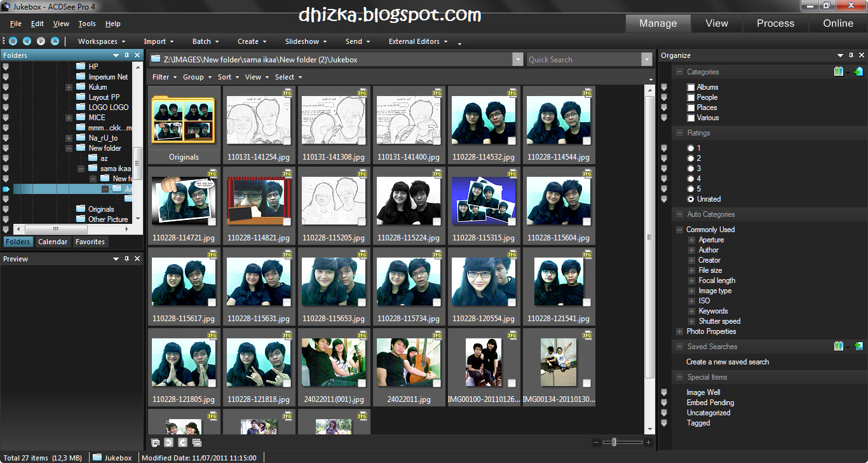Click the Categories green book settings icon
Image resolution: width=868 pixels, height=463 pixels.
[839, 72]
